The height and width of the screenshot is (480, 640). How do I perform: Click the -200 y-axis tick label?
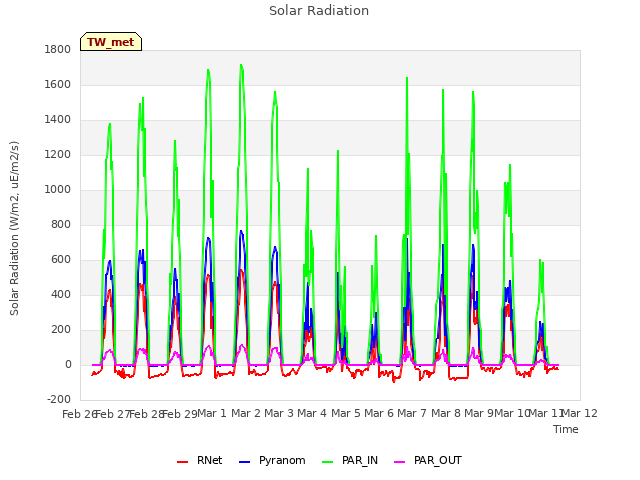click(x=59, y=399)
